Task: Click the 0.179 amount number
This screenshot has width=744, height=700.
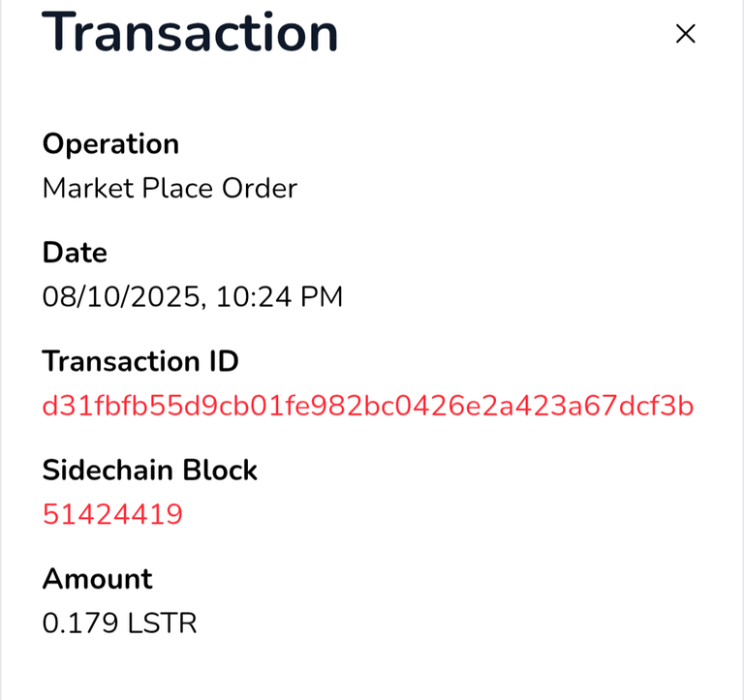Action: (80, 624)
